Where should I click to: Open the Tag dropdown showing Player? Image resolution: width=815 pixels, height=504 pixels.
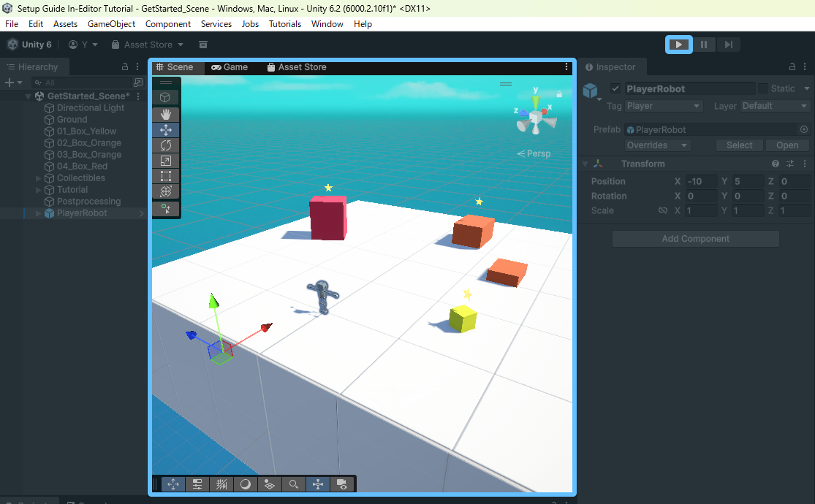[663, 106]
